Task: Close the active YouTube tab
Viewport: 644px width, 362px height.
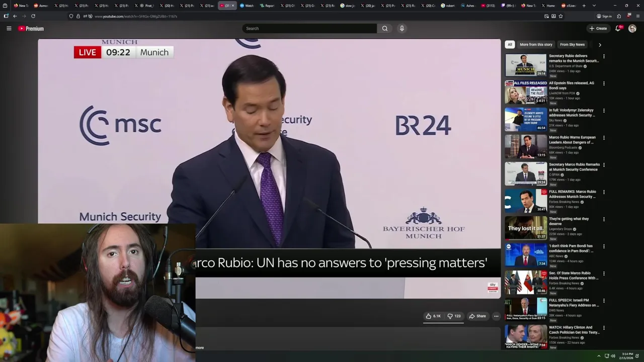Action: pyautogui.click(x=232, y=6)
